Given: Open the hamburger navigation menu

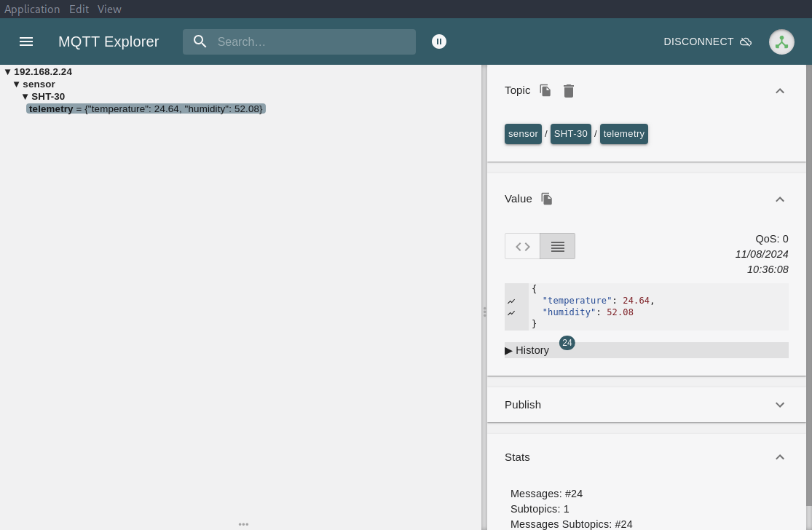Looking at the screenshot, I should point(26,41).
